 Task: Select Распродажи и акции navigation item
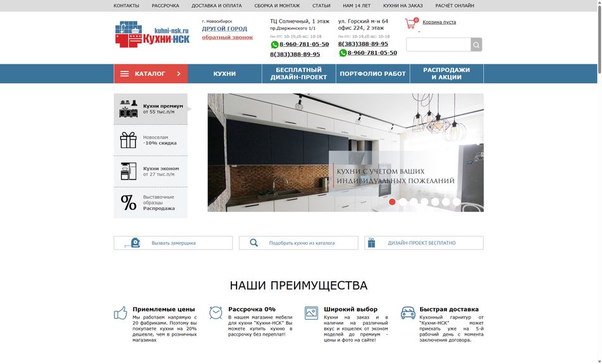click(446, 74)
